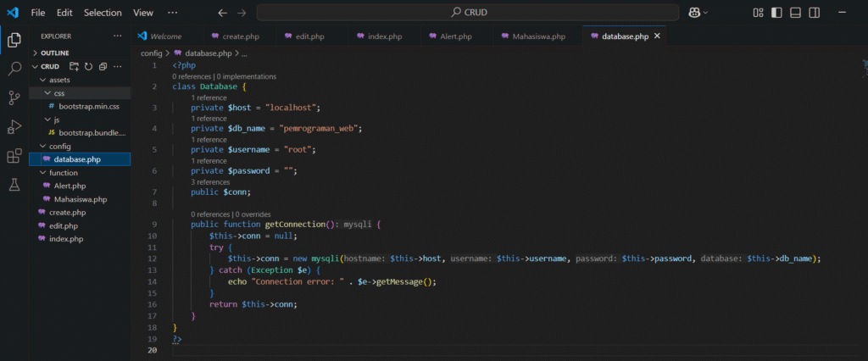Open the Search view in activity bar
The height and width of the screenshot is (361, 868).
pyautogui.click(x=14, y=69)
